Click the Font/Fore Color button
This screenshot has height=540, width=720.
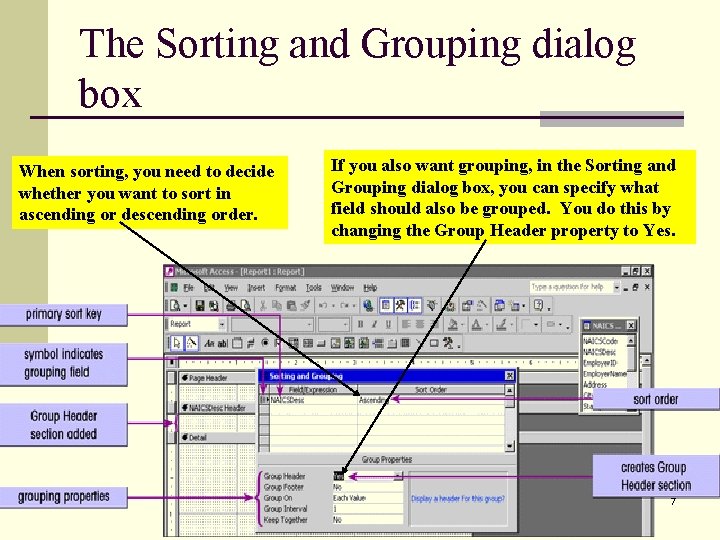[476, 324]
